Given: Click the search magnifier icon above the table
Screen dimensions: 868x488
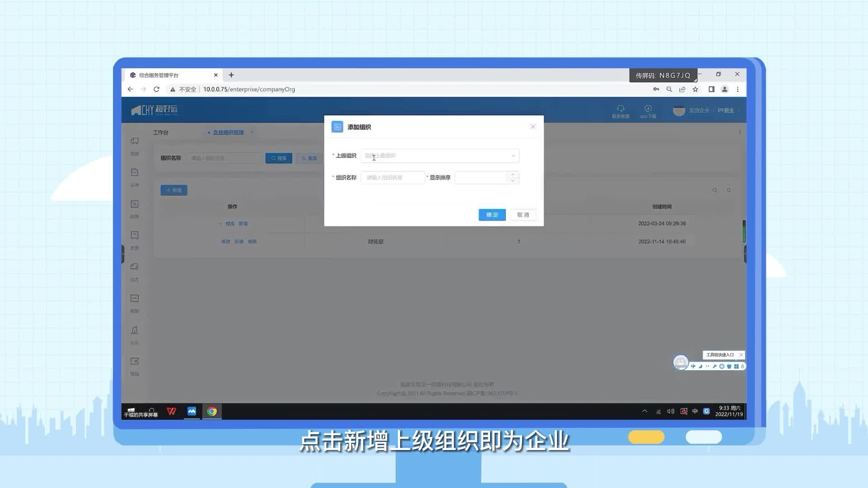Looking at the screenshot, I should click(x=714, y=190).
